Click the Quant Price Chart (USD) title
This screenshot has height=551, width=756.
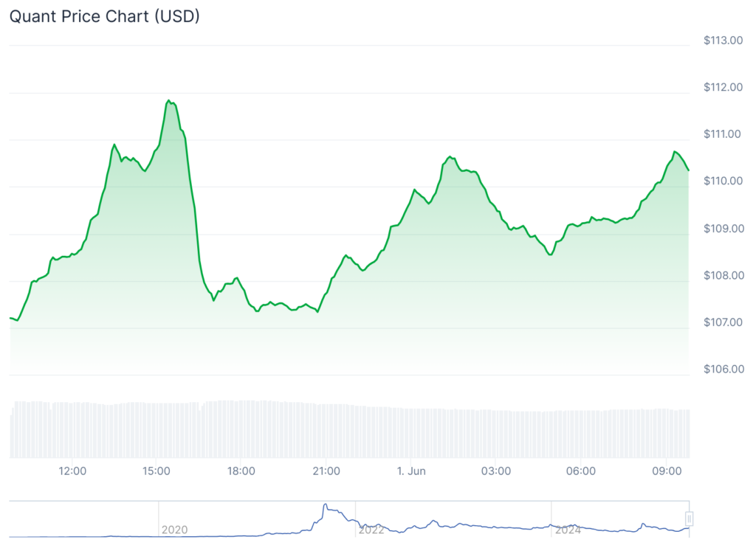pyautogui.click(x=104, y=16)
